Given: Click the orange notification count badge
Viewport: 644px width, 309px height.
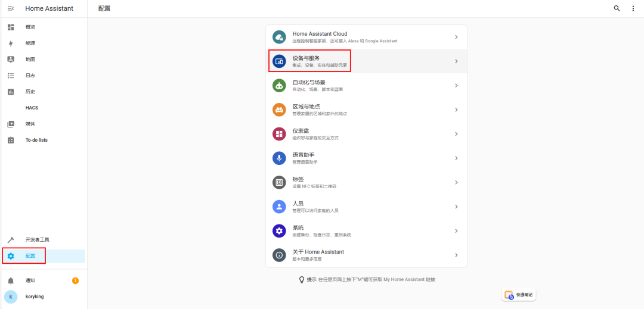Looking at the screenshot, I should tap(75, 281).
